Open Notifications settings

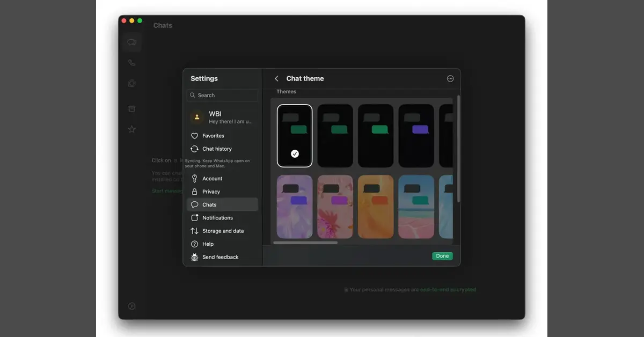click(x=217, y=218)
